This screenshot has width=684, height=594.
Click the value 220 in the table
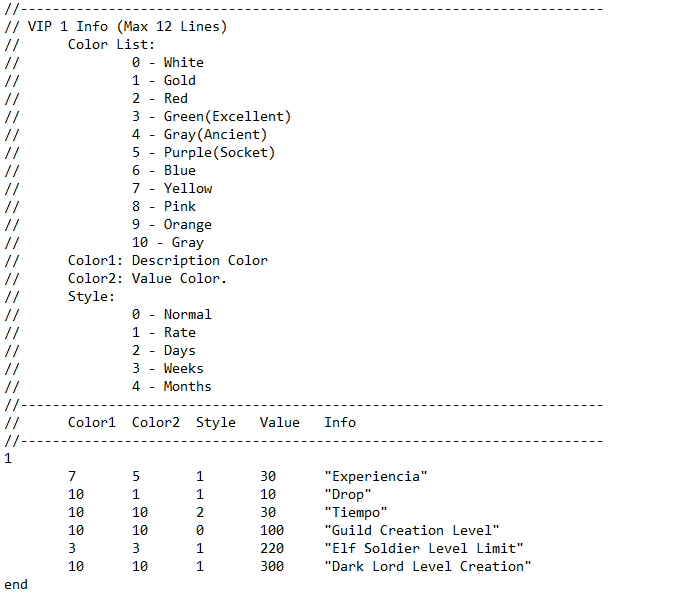point(272,548)
